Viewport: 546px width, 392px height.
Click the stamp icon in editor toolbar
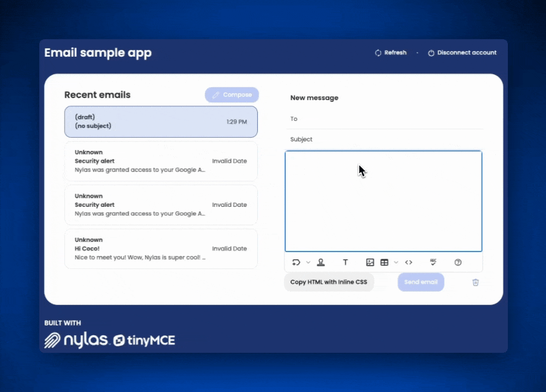point(321,262)
